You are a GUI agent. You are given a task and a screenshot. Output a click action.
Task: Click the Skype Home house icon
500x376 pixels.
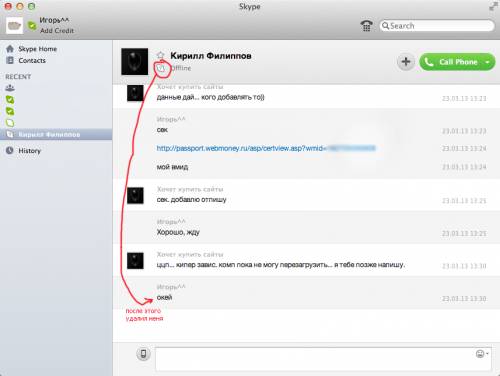coord(10,49)
